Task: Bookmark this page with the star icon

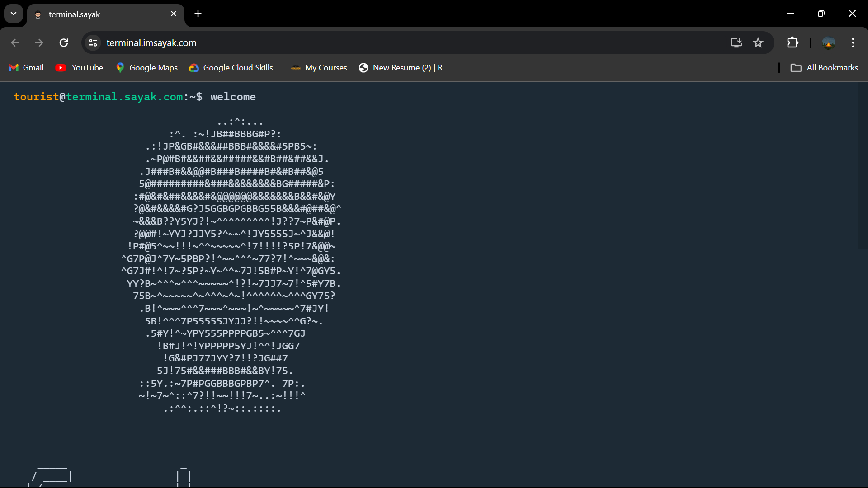Action: click(758, 42)
